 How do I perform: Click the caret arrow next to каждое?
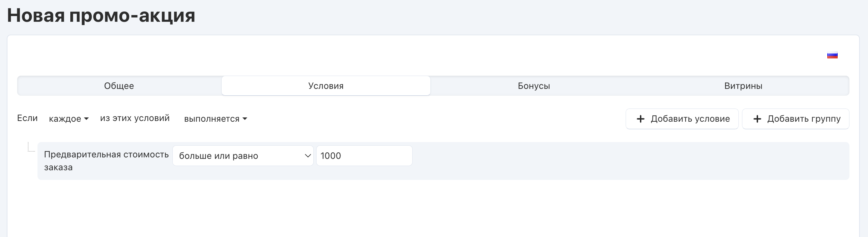pyautogui.click(x=86, y=119)
